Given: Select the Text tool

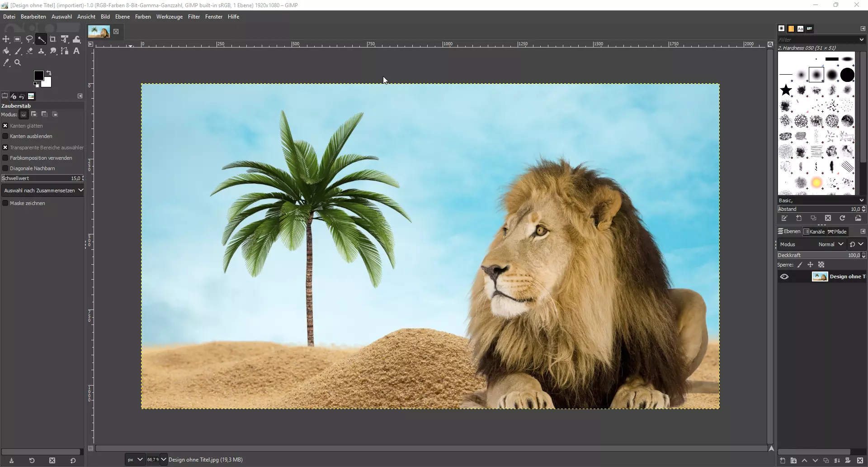Looking at the screenshot, I should [x=76, y=51].
